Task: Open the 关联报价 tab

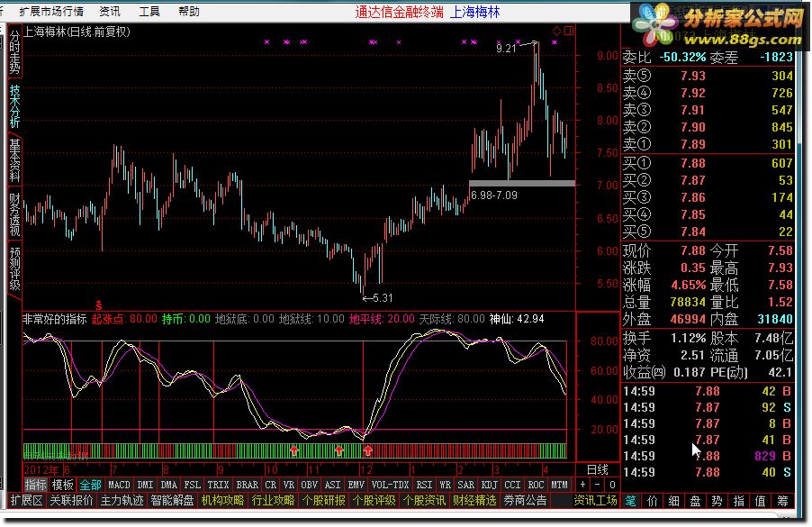Action: click(71, 501)
